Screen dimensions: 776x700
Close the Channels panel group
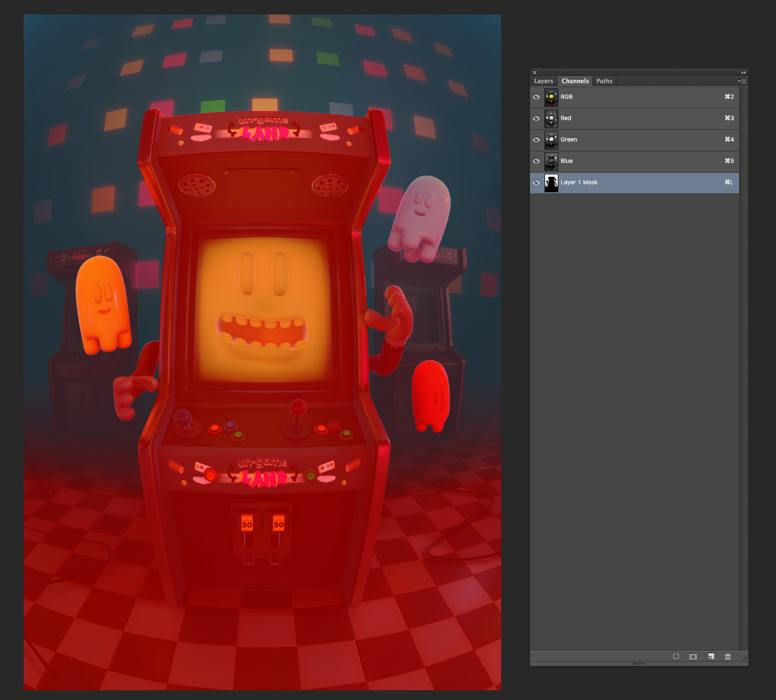(535, 73)
